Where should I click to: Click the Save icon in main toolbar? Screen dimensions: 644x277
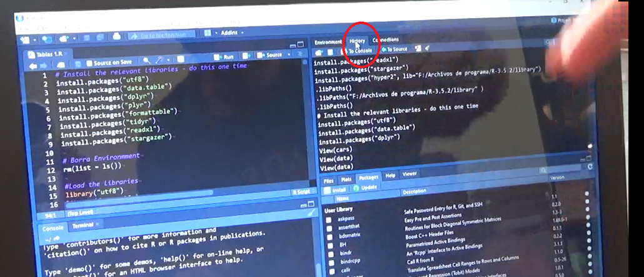pyautogui.click(x=87, y=38)
